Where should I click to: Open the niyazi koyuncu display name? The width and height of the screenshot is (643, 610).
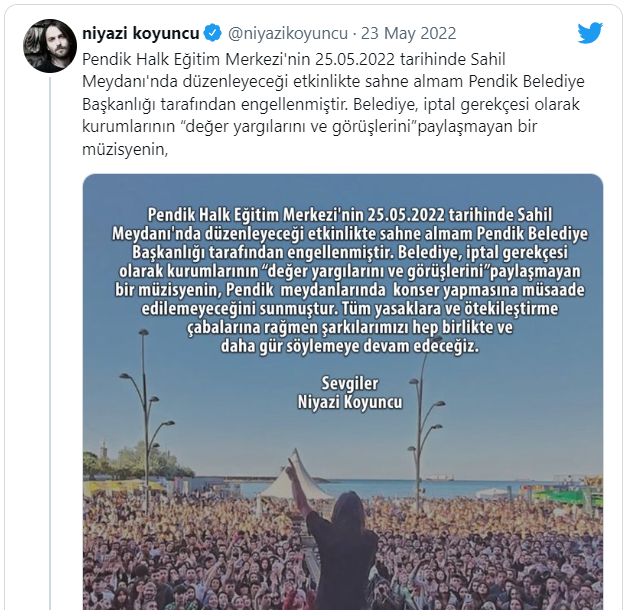pos(141,33)
